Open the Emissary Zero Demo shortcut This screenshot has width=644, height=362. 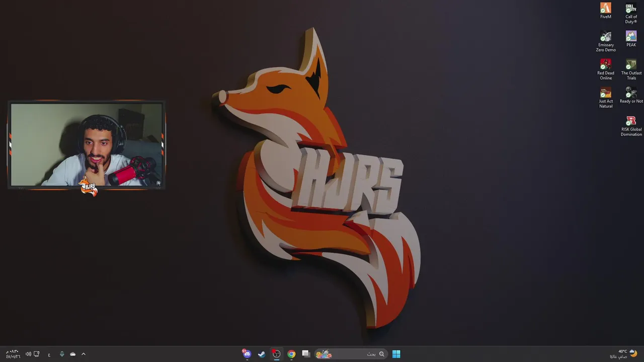606,42
